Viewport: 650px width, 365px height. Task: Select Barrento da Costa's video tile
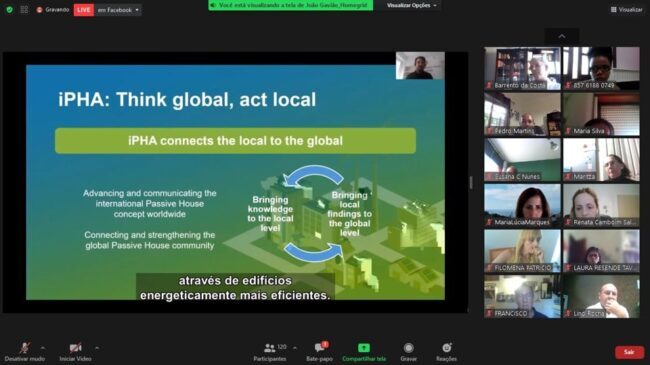[522, 68]
